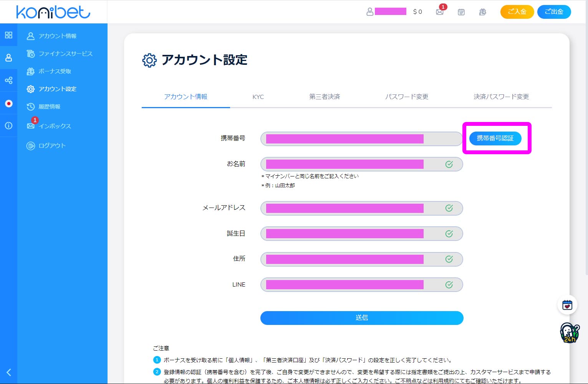The height and width of the screenshot is (384, 588).
Task: Switch to the KYC tab
Action: 258,97
